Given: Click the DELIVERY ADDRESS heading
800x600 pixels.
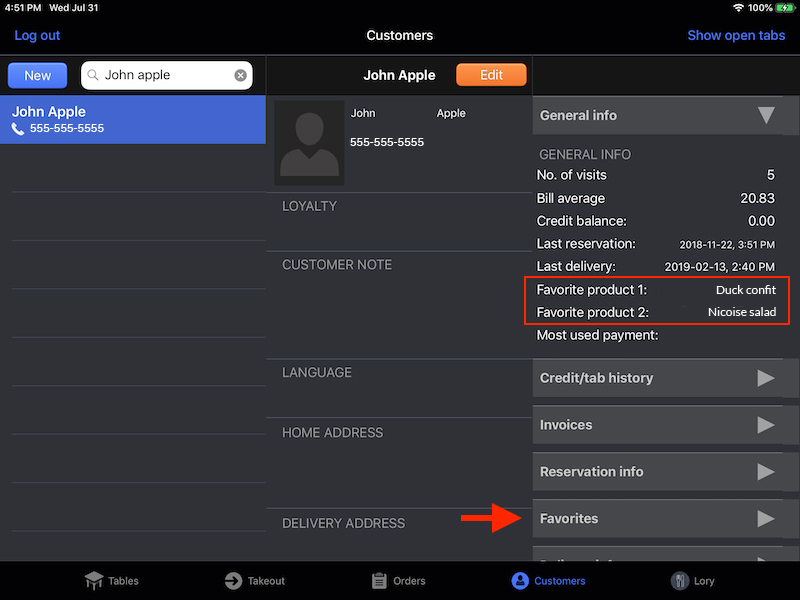Looking at the screenshot, I should tap(343, 523).
